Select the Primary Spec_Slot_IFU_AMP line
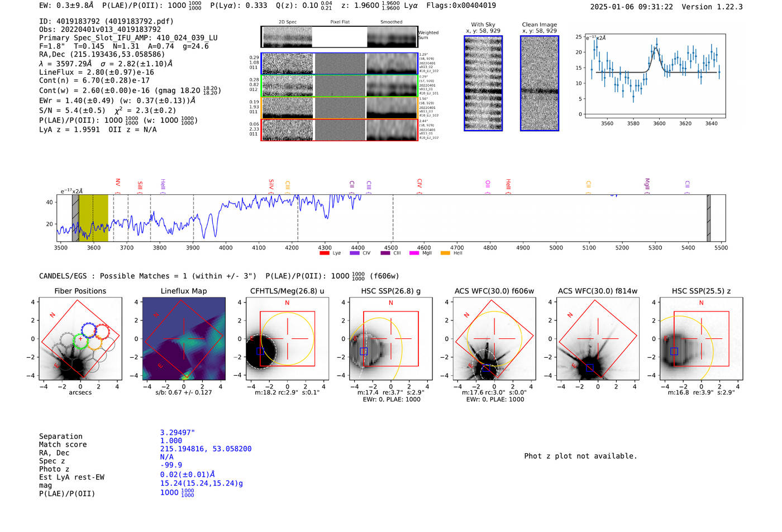 [x=128, y=38]
